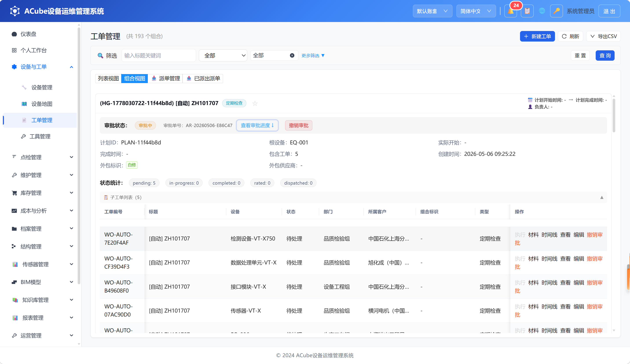Click the 刷新 refresh button
Viewport: 630px width, 364px height.
click(571, 36)
